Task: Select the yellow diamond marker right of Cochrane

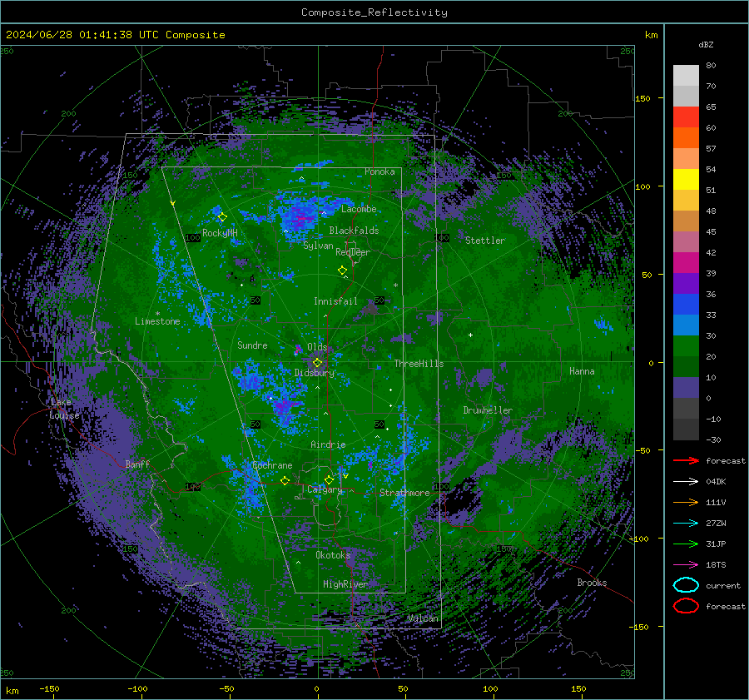Action: (x=285, y=481)
